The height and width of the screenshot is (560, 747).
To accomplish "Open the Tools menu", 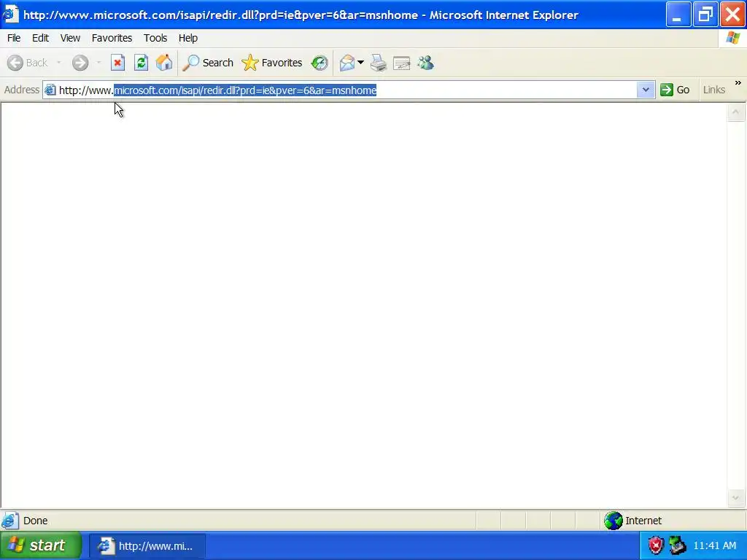I will 155,38.
